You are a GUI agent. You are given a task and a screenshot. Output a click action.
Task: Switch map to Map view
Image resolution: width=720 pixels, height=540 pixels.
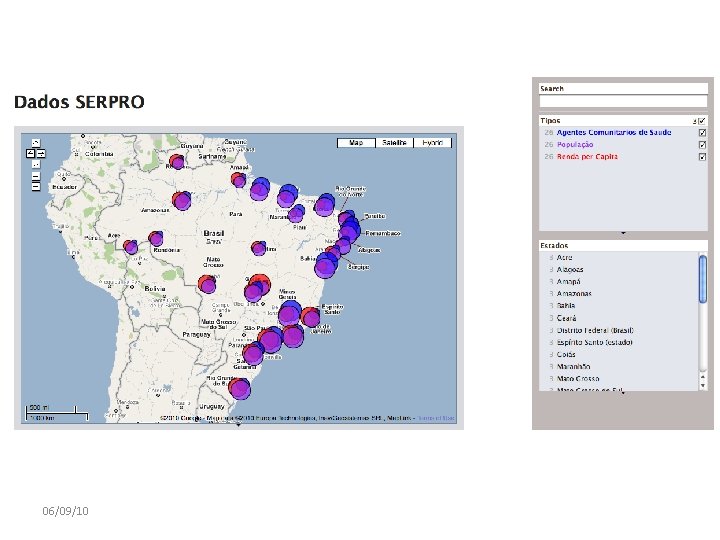click(356, 143)
